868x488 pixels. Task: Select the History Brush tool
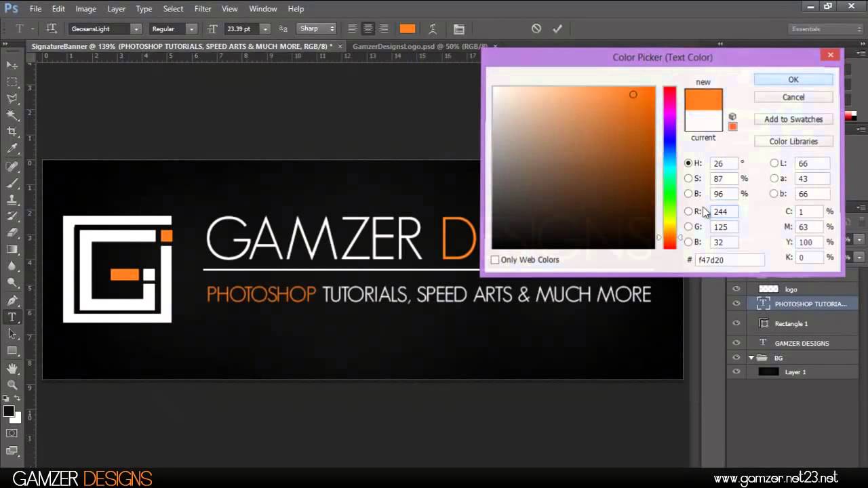[x=12, y=216]
